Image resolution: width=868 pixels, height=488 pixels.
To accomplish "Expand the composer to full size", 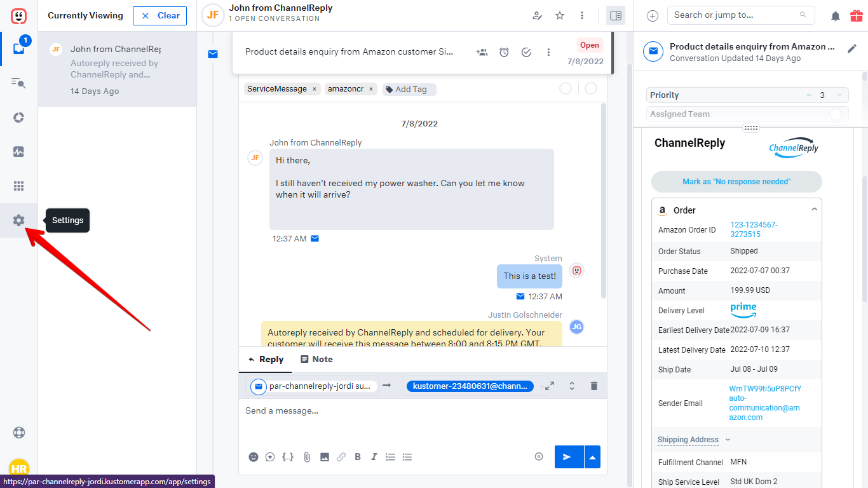I will 550,386.
